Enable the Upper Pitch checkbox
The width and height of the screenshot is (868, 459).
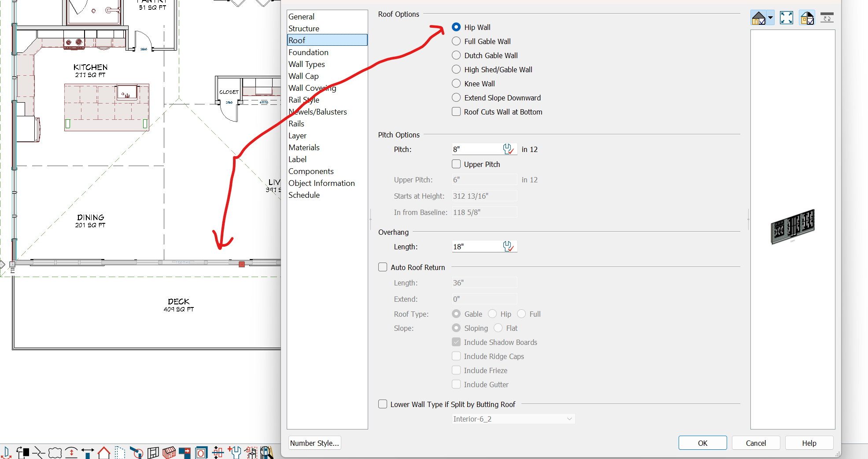point(456,164)
